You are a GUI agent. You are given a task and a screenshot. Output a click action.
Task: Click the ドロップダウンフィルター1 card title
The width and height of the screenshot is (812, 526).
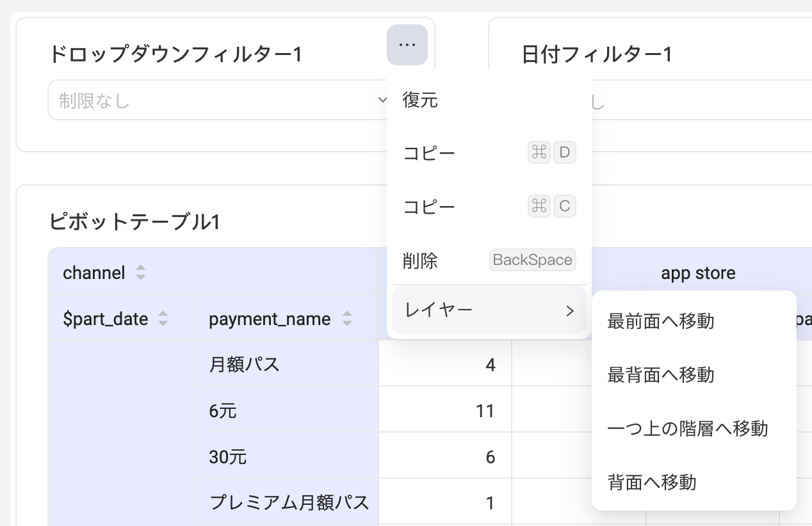click(175, 54)
